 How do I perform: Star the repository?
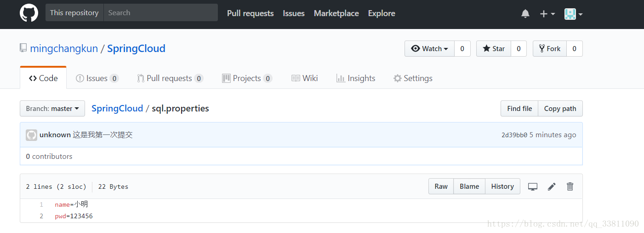point(494,49)
